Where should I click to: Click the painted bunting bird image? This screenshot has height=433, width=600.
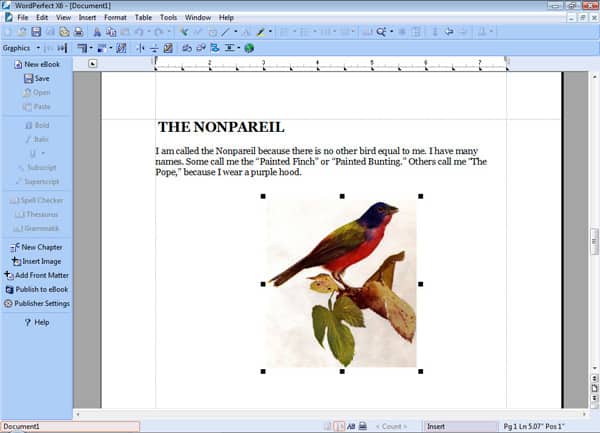tap(341, 282)
